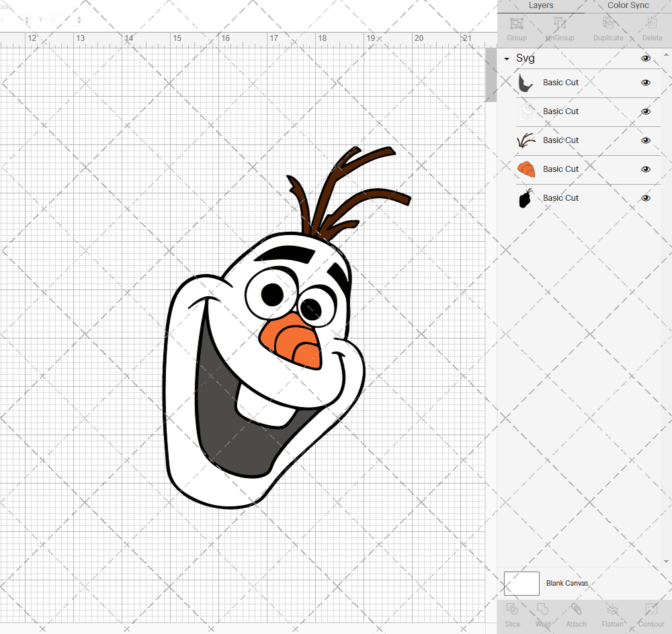Select the white face layer thumbnail
Screen dimensions: 672x634
tap(526, 111)
